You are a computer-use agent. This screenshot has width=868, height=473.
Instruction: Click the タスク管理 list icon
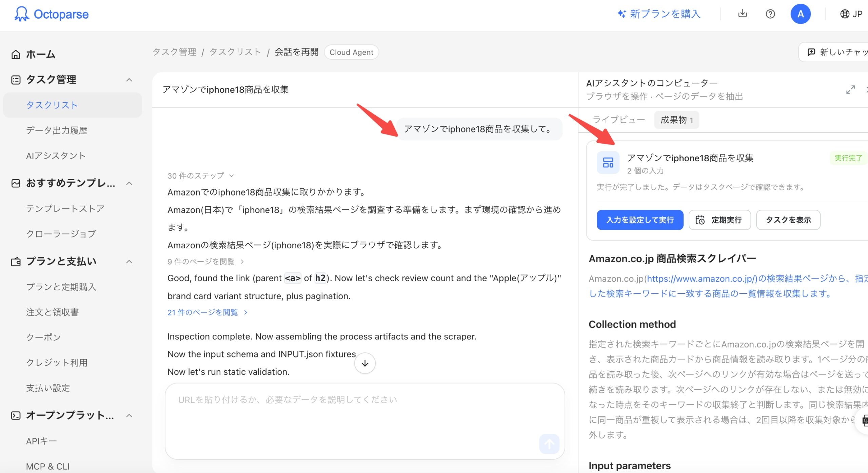(16, 80)
